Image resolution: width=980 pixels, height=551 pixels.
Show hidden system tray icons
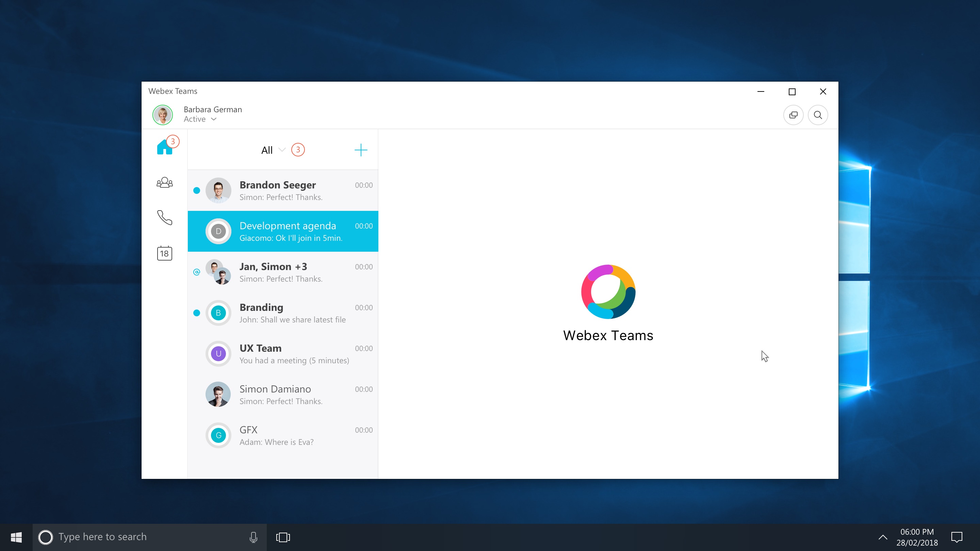point(883,537)
